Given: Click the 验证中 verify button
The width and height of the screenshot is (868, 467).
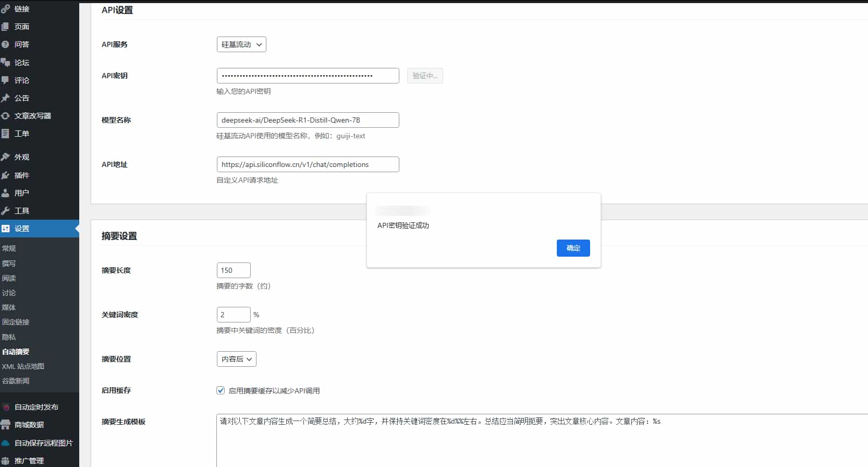Looking at the screenshot, I should point(425,76).
